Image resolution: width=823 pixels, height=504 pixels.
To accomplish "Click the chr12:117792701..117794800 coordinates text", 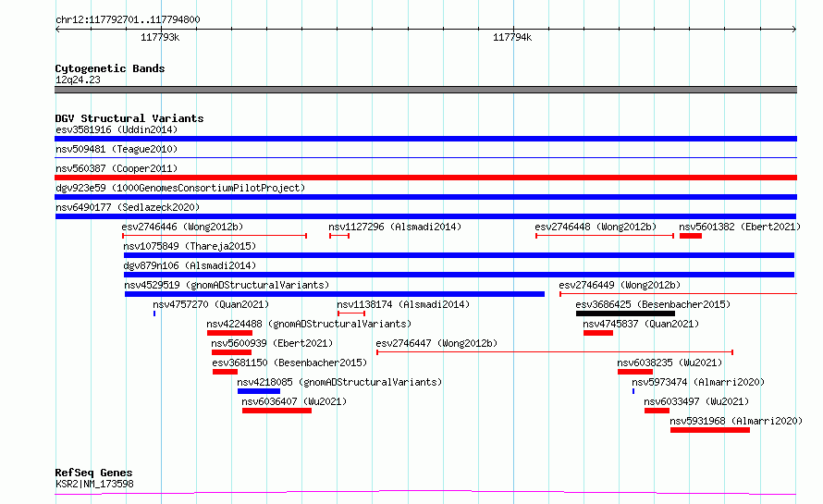I will pyautogui.click(x=128, y=20).
